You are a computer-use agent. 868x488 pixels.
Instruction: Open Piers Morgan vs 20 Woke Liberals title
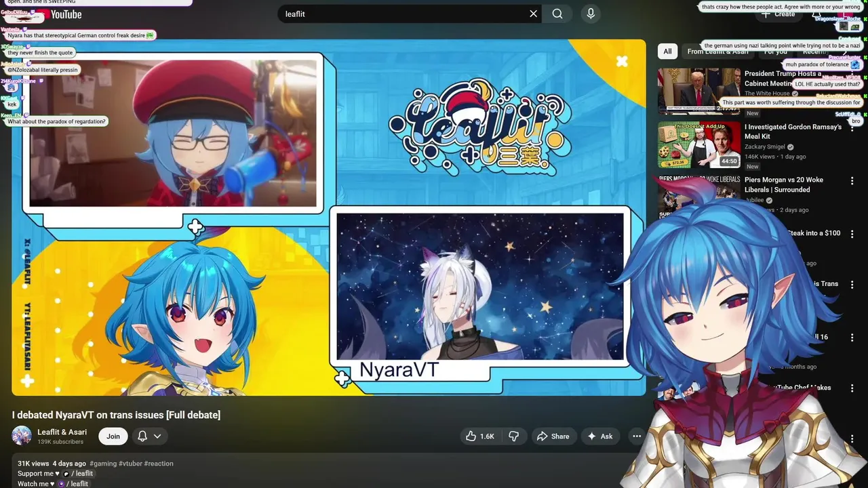(x=784, y=184)
